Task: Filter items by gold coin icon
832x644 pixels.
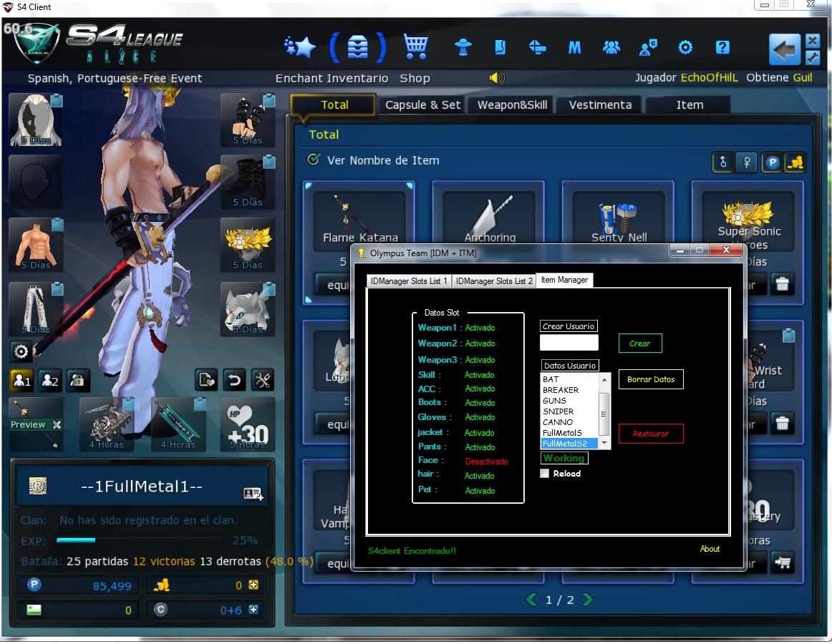Action: click(x=795, y=162)
